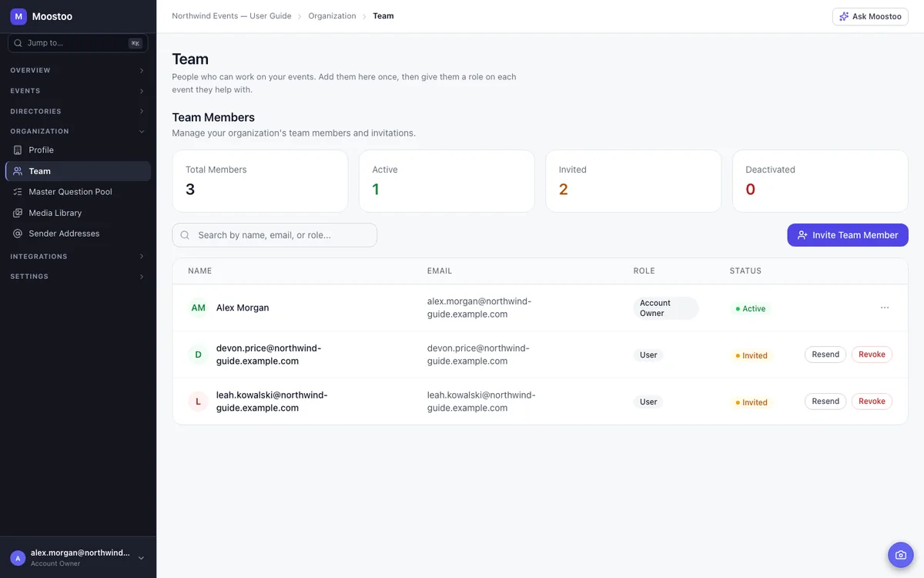Click the Sender Addresses at-sign icon

click(x=18, y=234)
